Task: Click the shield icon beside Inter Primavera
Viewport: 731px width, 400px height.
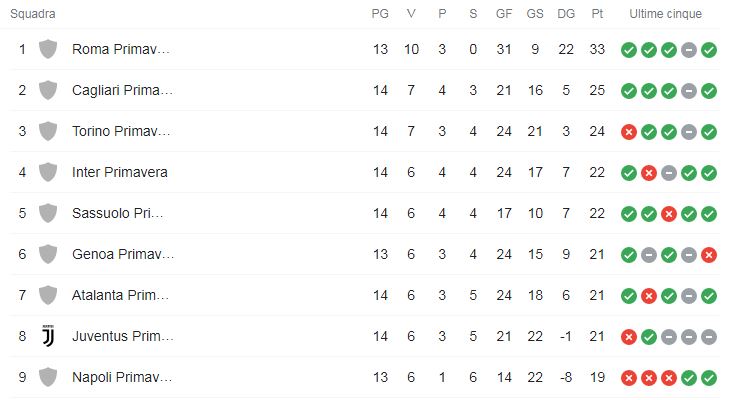Action: coord(47,172)
